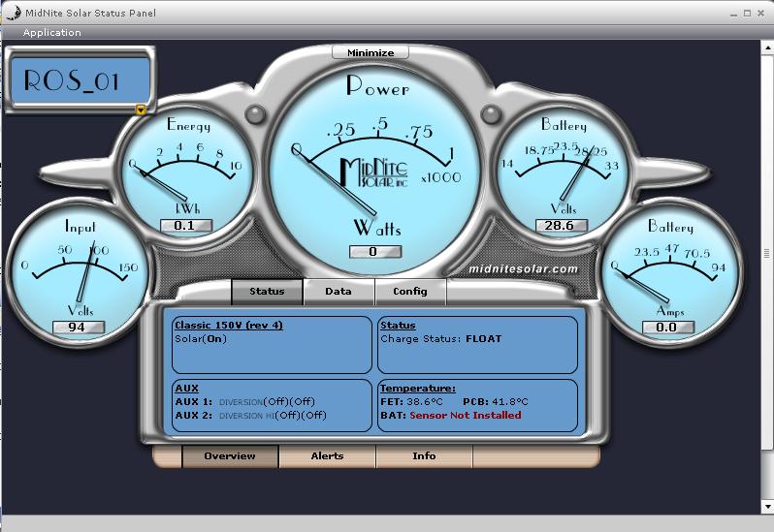
Task: Click the Classic 150V (rev 4) heading
Action: pos(229,326)
